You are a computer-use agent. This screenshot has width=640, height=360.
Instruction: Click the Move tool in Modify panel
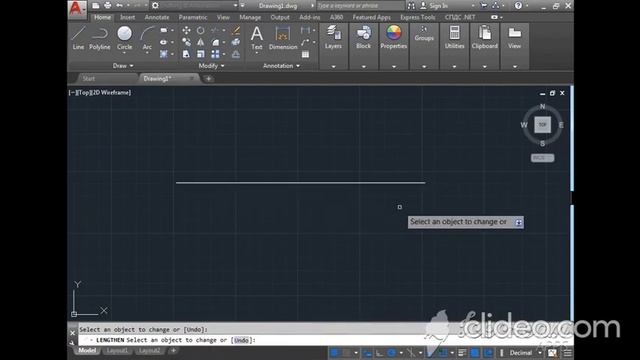click(x=186, y=30)
